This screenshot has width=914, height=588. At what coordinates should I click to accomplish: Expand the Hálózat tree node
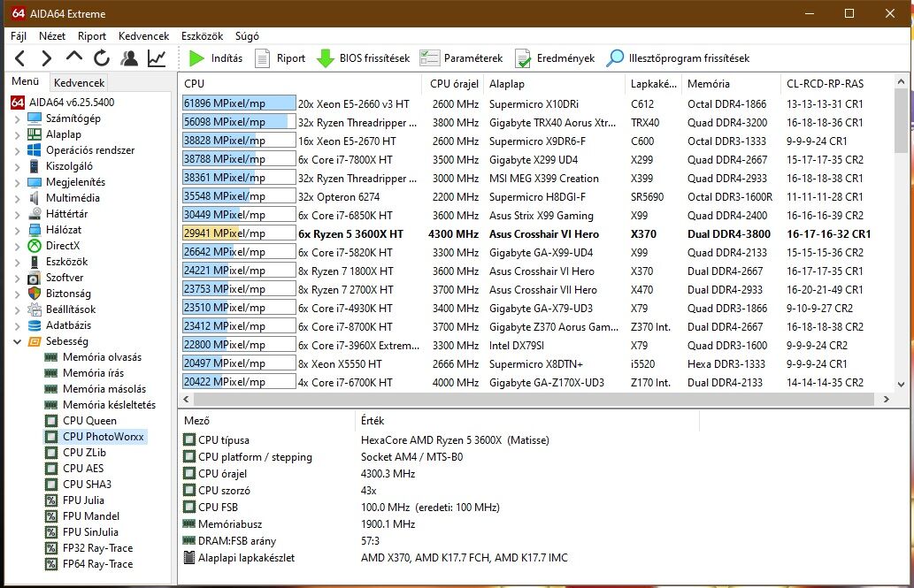tap(17, 230)
